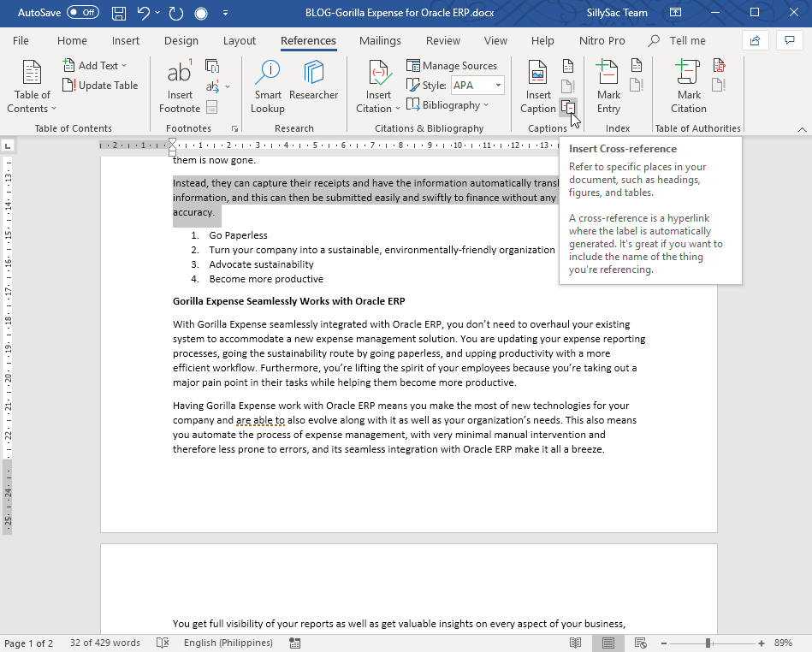Click the Update Table command
The height and width of the screenshot is (652, 812).
point(100,85)
